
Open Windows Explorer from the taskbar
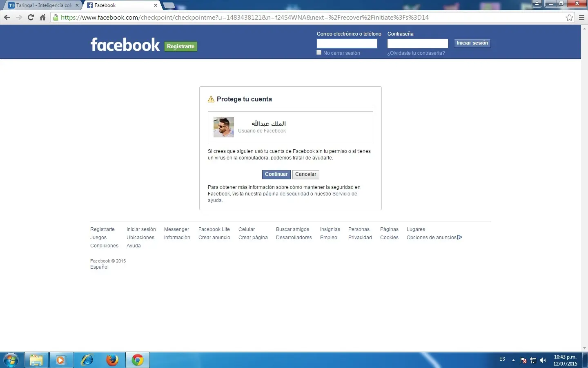coord(36,360)
